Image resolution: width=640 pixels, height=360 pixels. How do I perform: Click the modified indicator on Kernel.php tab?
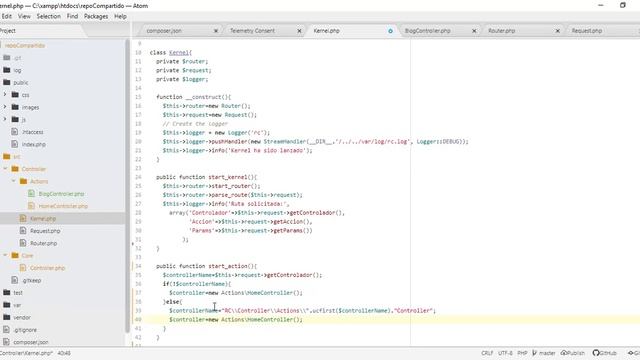pyautogui.click(x=391, y=31)
